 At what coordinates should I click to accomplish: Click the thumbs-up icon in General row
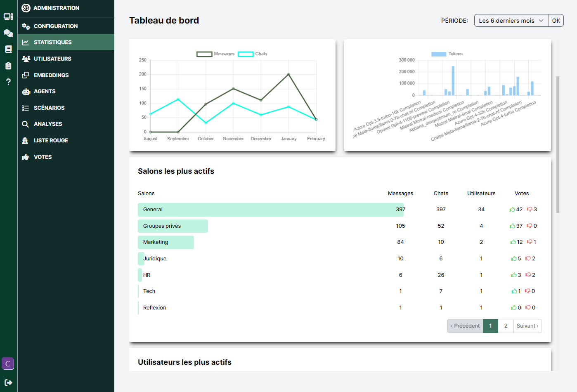pos(512,210)
